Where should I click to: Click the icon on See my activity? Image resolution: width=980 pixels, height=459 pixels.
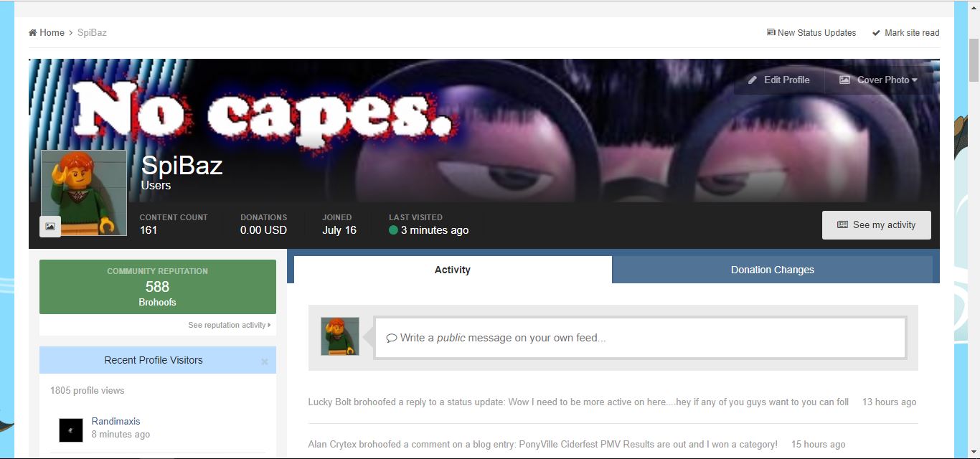click(843, 225)
